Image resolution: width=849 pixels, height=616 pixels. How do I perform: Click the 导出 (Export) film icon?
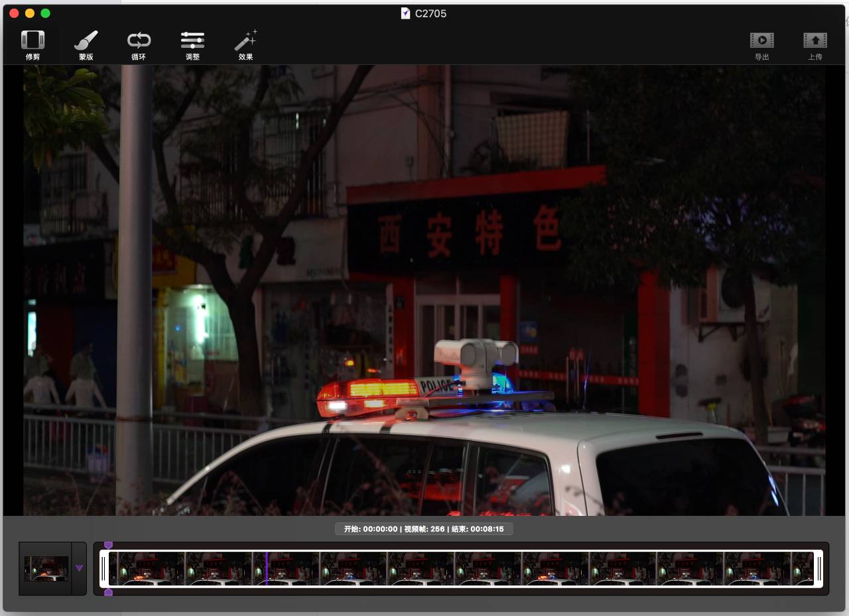pos(761,44)
